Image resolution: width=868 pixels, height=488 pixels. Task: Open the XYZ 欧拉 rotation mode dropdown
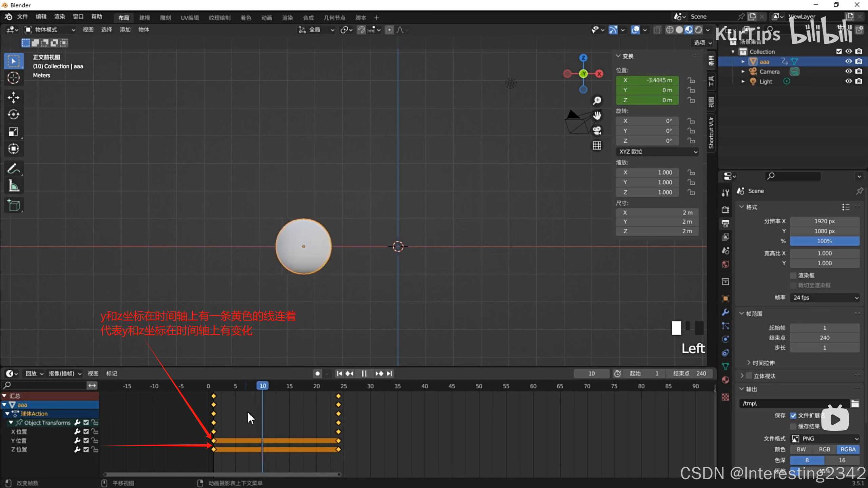click(657, 151)
